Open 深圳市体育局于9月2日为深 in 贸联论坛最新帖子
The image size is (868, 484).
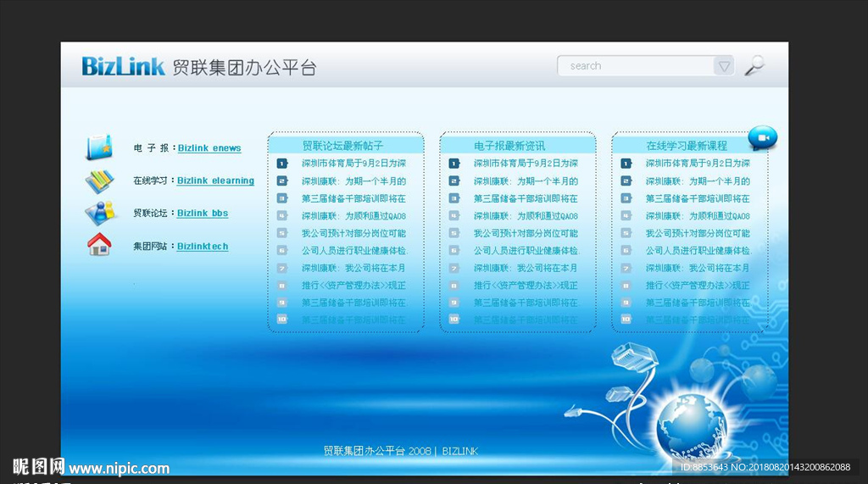(x=353, y=164)
